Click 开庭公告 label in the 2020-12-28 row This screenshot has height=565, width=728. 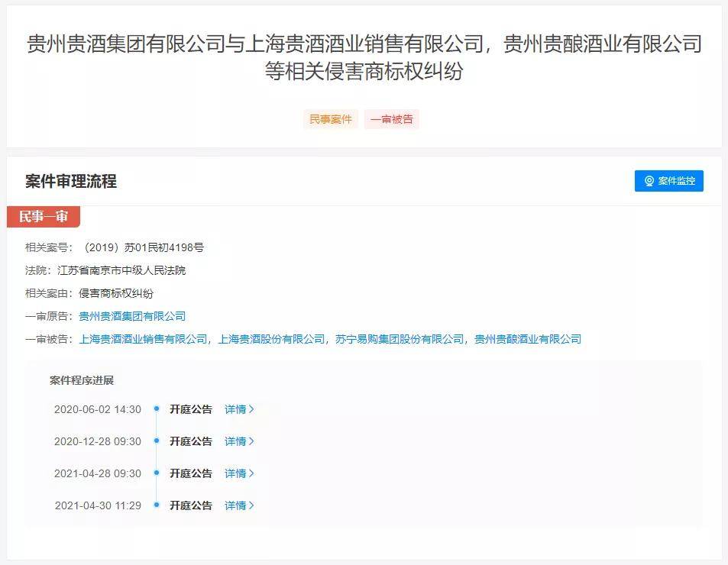(191, 441)
